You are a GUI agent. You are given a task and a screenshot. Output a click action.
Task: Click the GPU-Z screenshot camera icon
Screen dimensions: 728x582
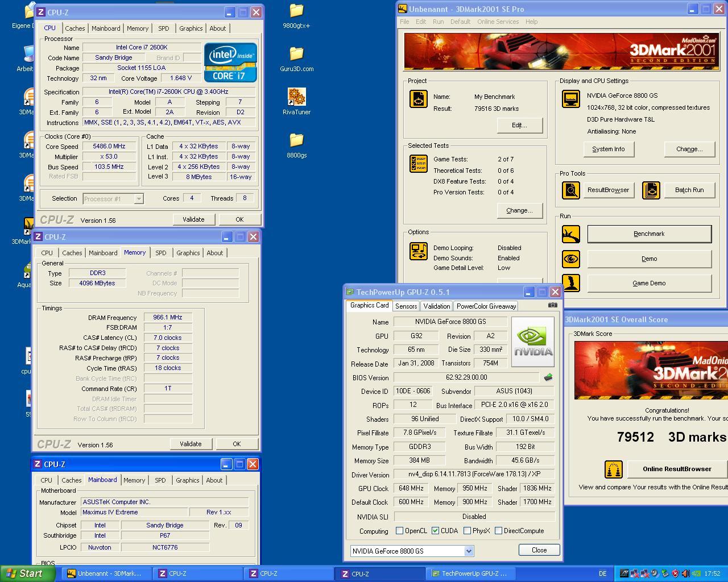coord(552,305)
